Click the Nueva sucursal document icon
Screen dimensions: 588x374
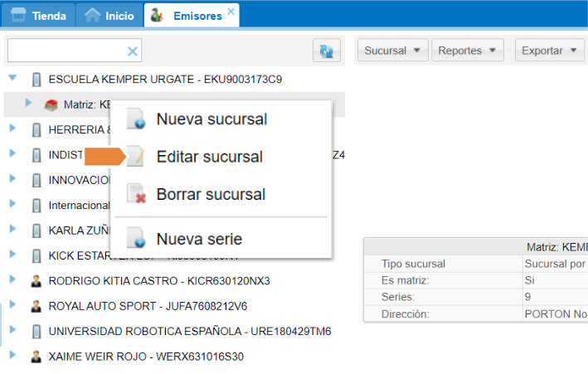tap(137, 119)
